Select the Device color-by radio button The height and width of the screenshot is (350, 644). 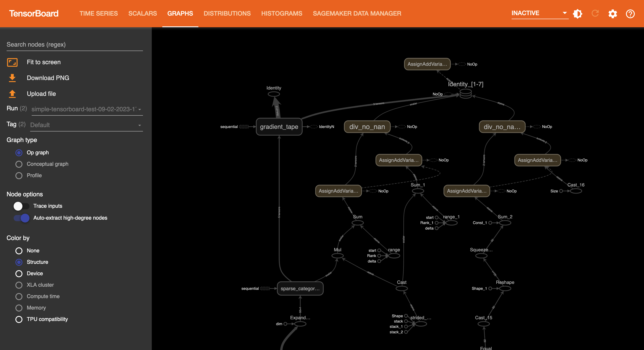pyautogui.click(x=19, y=273)
